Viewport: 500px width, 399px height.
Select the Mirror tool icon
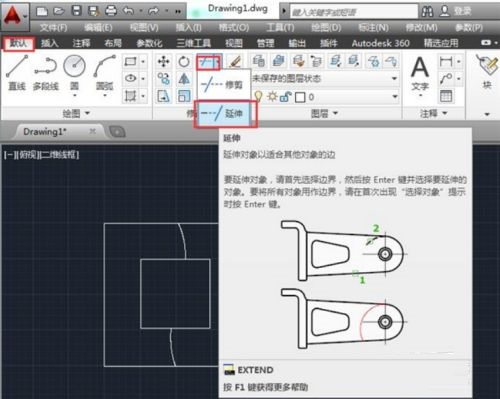184,79
